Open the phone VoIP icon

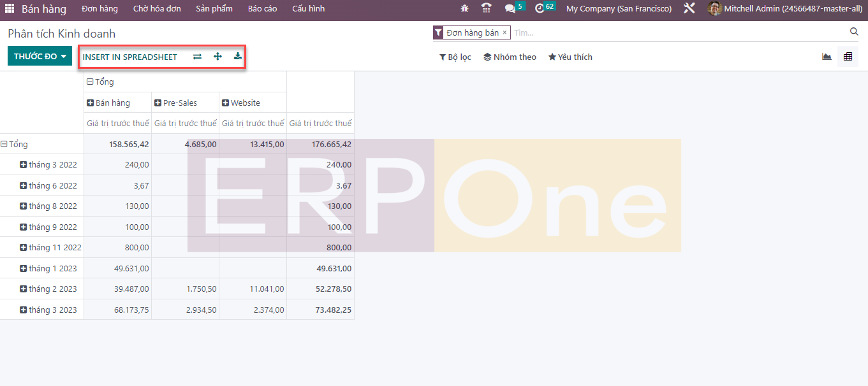[487, 9]
